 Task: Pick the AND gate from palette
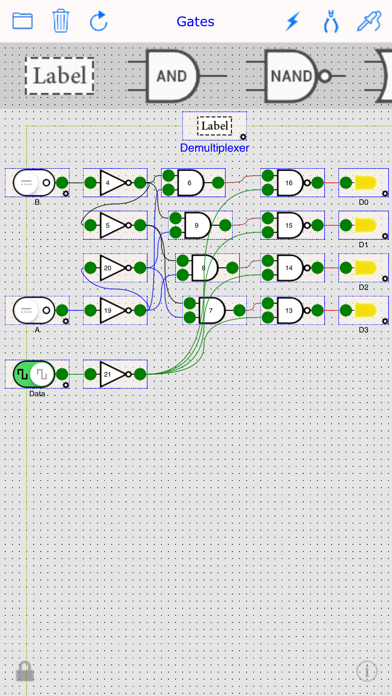[x=173, y=76]
